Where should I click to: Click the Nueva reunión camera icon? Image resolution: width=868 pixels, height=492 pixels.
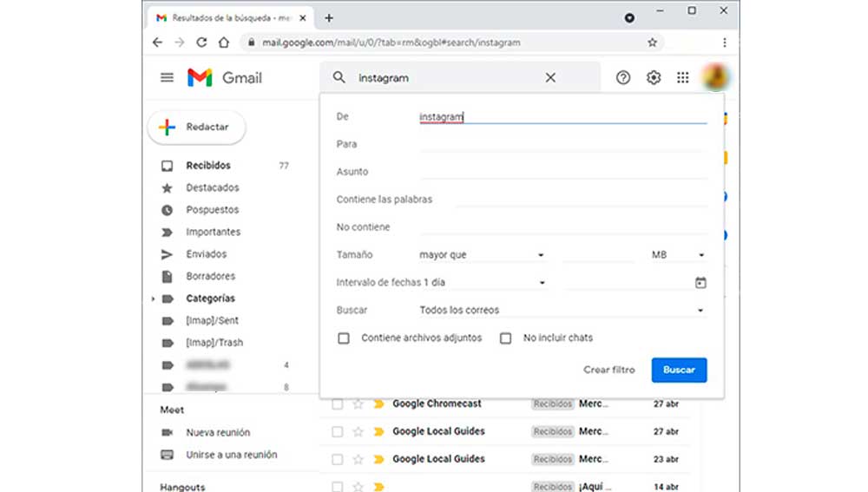click(167, 432)
